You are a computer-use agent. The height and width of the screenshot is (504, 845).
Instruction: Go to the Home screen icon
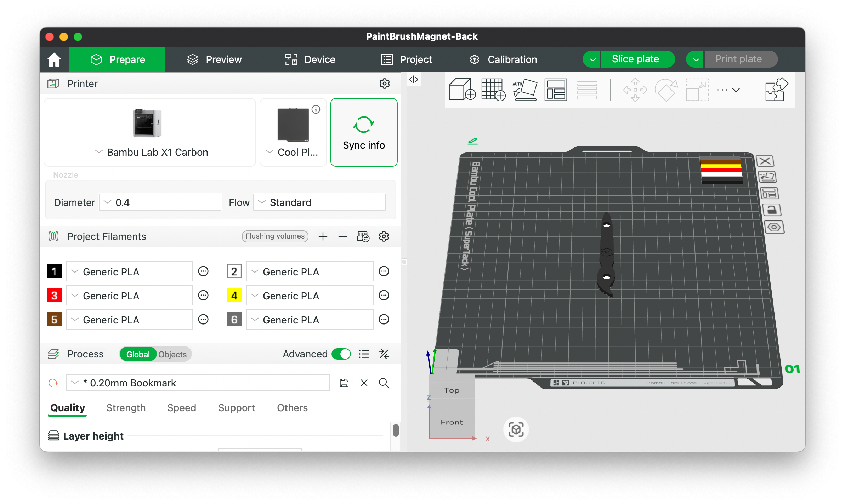coord(54,59)
